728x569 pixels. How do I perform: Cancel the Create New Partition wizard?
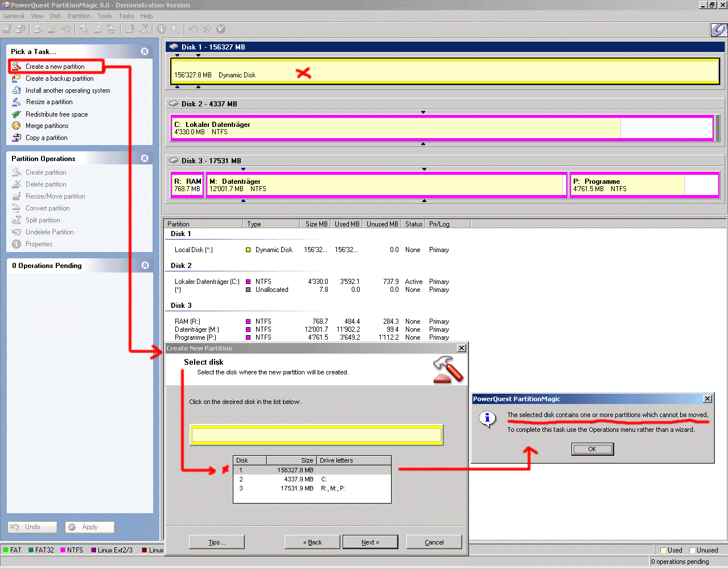pyautogui.click(x=434, y=542)
